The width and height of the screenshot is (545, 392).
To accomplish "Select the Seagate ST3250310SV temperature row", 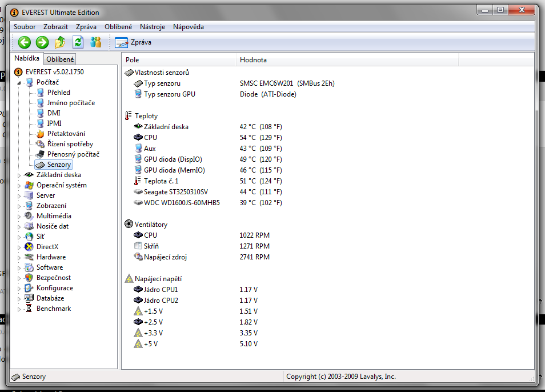I will click(x=207, y=192).
